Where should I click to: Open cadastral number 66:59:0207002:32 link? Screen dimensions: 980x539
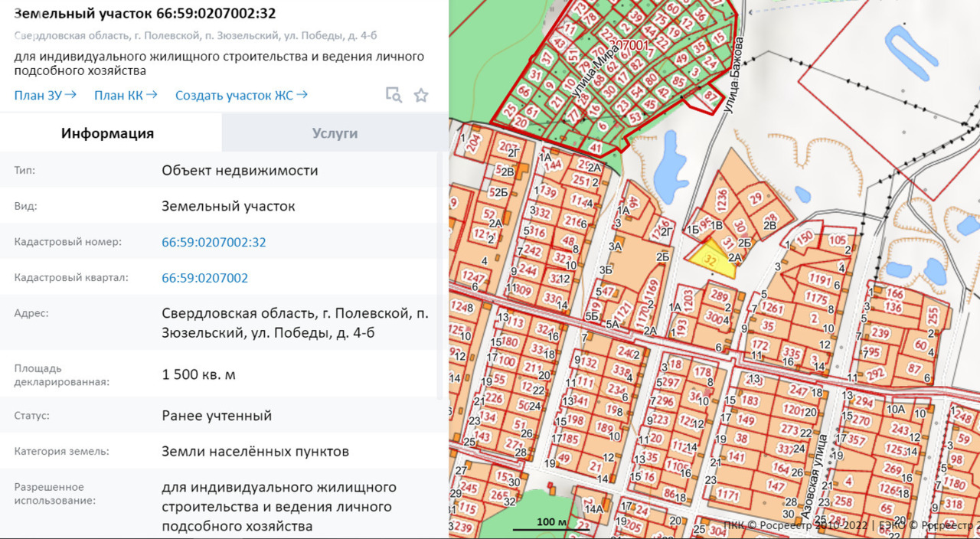click(214, 242)
